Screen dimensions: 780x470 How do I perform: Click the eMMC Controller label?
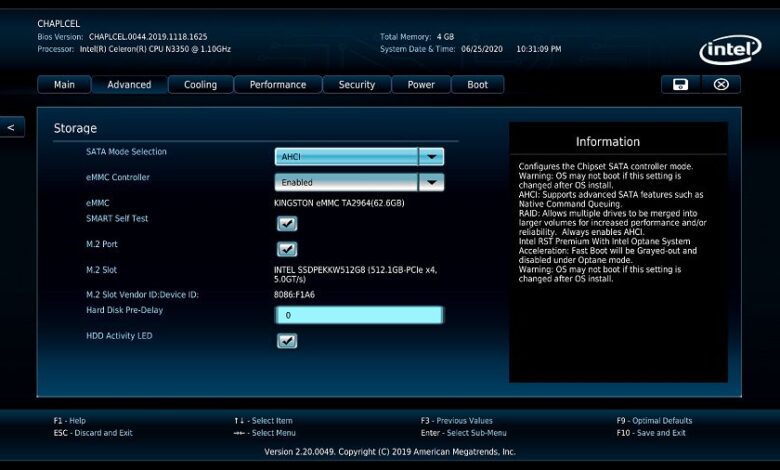[x=118, y=177]
